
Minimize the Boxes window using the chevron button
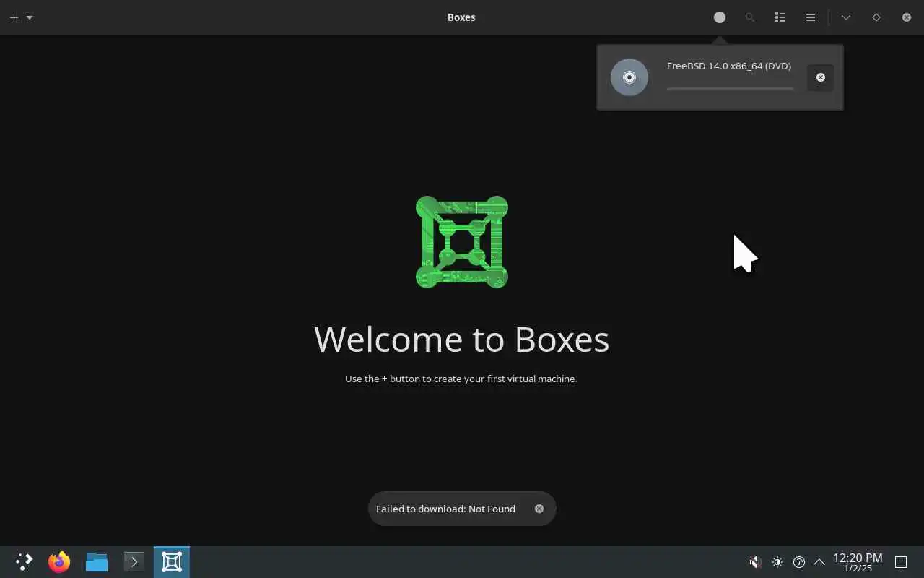click(x=846, y=17)
